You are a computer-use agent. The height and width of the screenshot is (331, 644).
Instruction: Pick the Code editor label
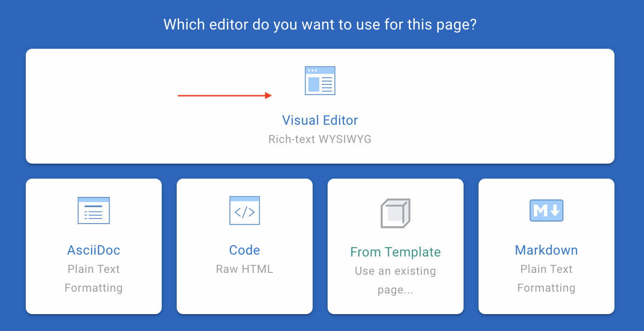(245, 250)
